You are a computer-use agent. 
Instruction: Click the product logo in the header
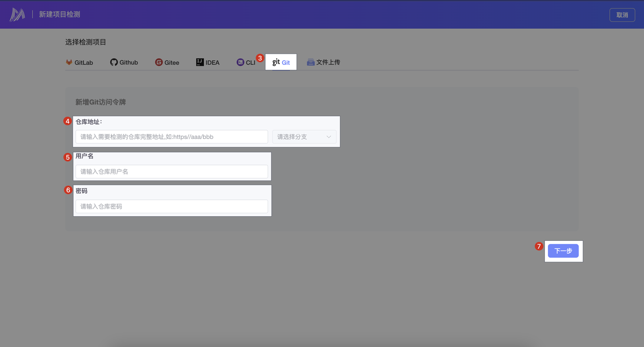coord(17,15)
